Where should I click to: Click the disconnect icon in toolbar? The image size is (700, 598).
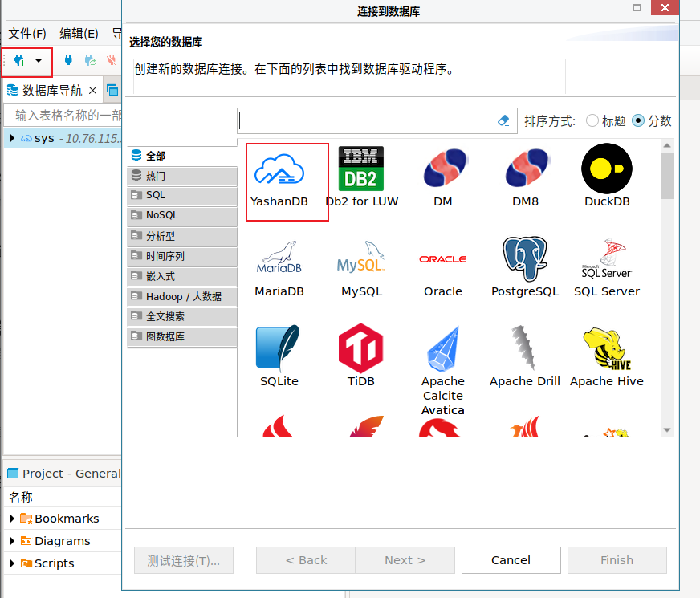(111, 60)
